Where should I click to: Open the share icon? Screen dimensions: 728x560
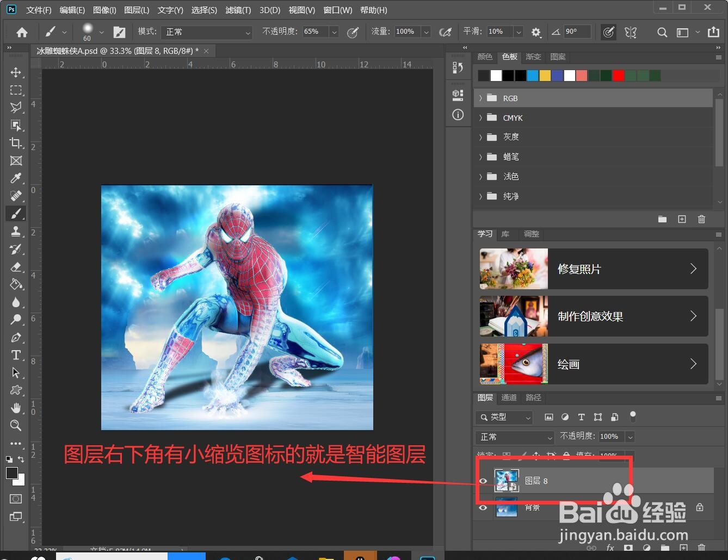click(713, 32)
